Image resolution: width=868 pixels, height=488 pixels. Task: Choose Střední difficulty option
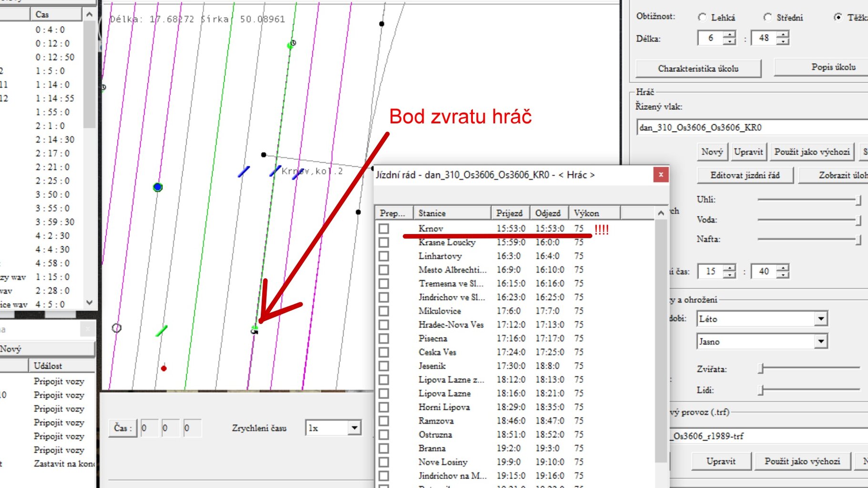(767, 18)
